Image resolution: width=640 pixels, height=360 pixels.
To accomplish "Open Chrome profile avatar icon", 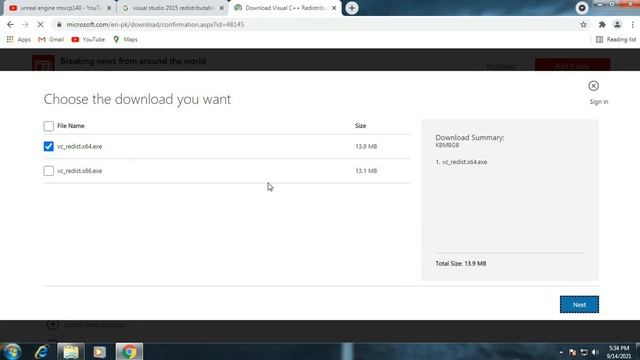I will pos(617,24).
